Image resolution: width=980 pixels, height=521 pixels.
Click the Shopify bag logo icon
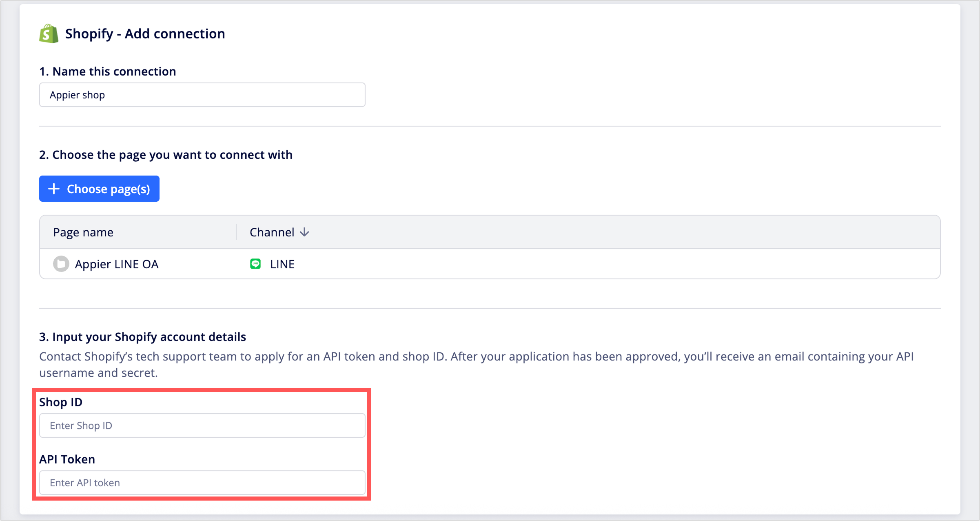pos(49,33)
